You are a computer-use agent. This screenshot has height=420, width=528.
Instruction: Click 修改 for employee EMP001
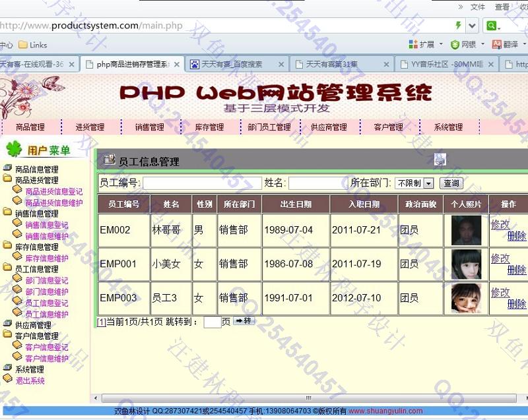[500, 258]
